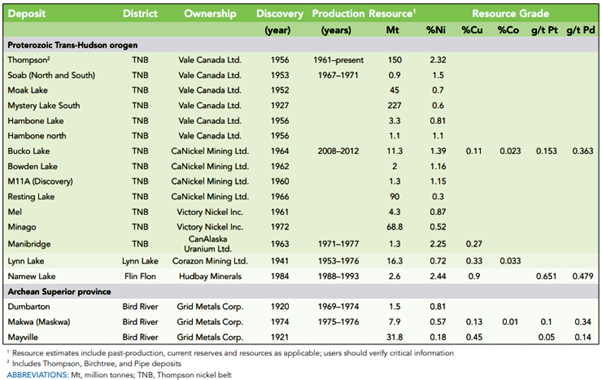Image resolution: width=602 pixels, height=380 pixels.
Task: Click CaNickel Mining Ltd. in Bowden Lake row
Action: [x=210, y=167]
